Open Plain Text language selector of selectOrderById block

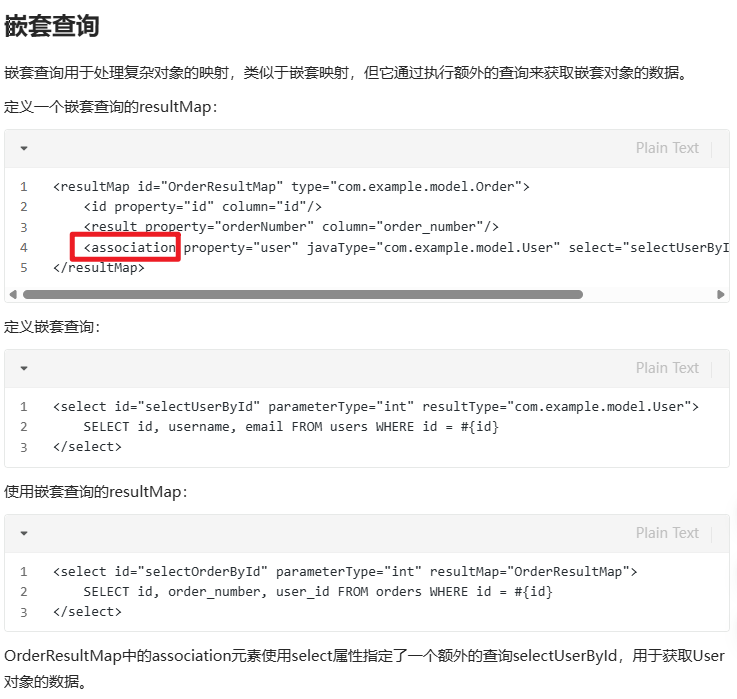(x=667, y=533)
